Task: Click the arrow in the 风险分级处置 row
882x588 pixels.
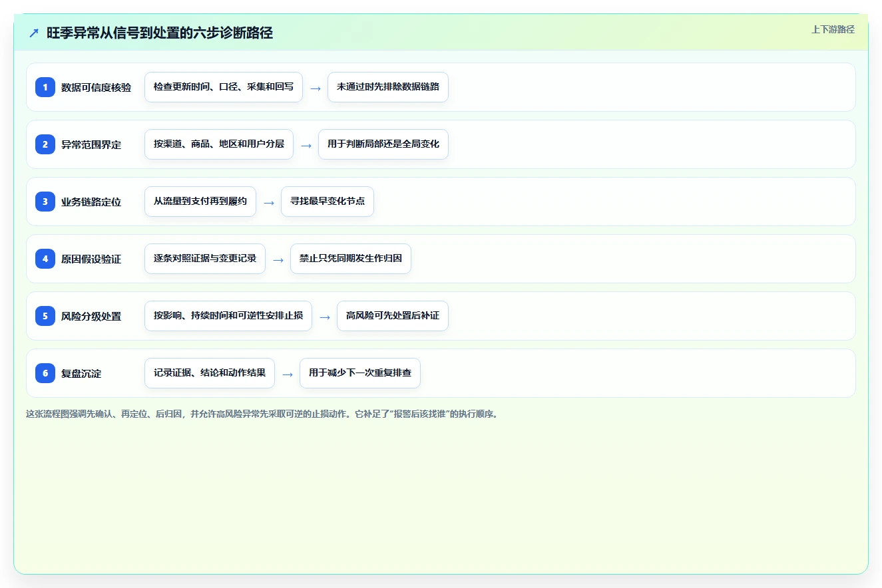Action: (325, 317)
